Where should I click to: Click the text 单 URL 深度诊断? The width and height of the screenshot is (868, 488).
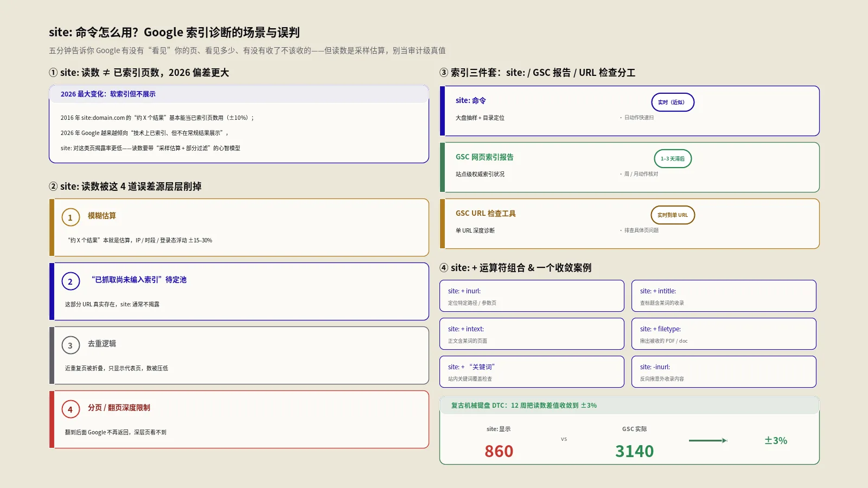475,230
